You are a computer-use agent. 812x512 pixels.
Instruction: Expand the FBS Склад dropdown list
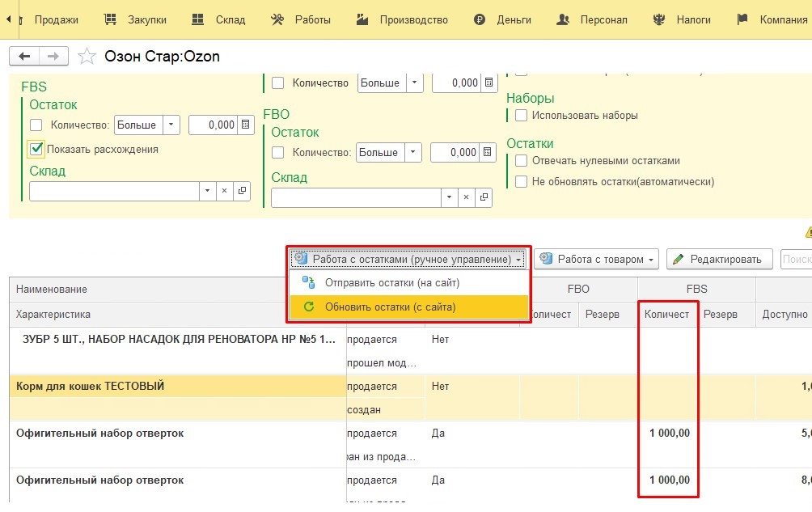coord(207,191)
